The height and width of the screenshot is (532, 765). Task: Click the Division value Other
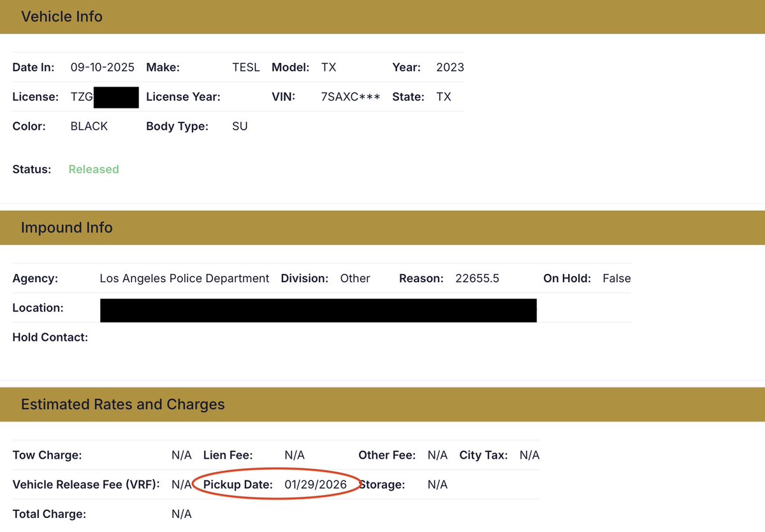point(355,278)
